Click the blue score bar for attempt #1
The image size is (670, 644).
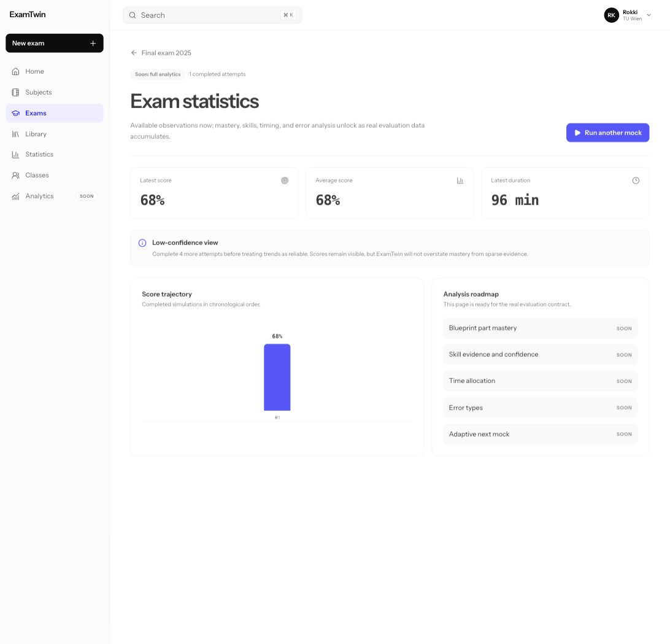tap(277, 377)
